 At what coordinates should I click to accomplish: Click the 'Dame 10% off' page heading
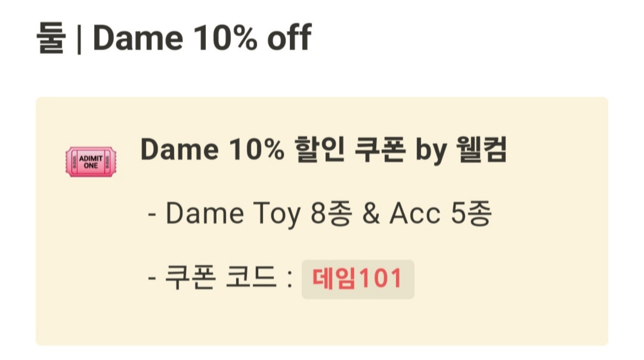202,38
